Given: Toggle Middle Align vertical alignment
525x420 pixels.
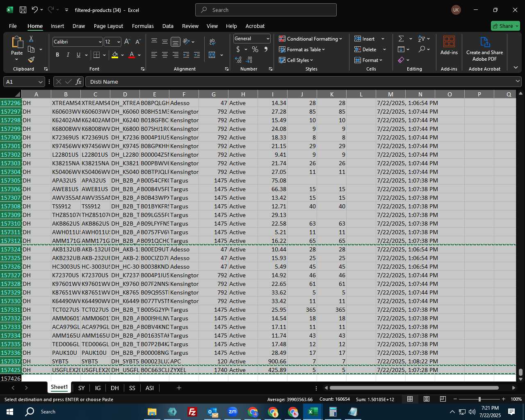Looking at the screenshot, I should 165,42.
